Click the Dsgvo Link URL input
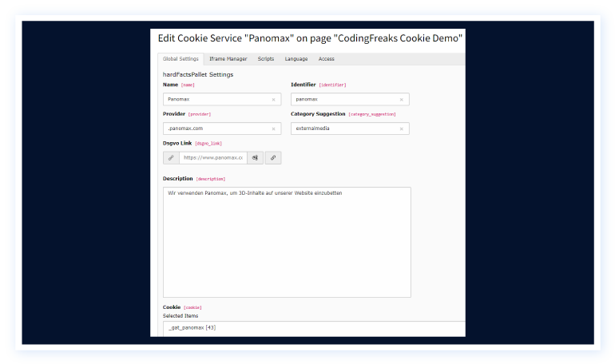The height and width of the screenshot is (364, 615). 212,158
